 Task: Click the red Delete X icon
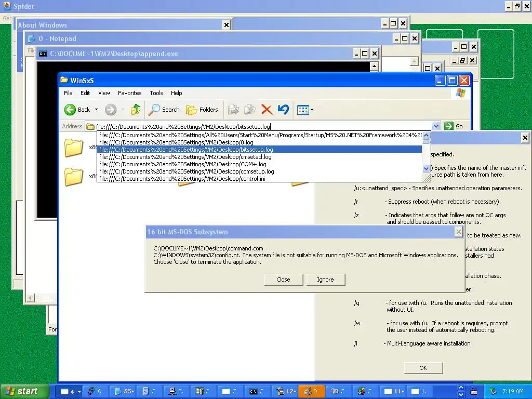click(267, 110)
